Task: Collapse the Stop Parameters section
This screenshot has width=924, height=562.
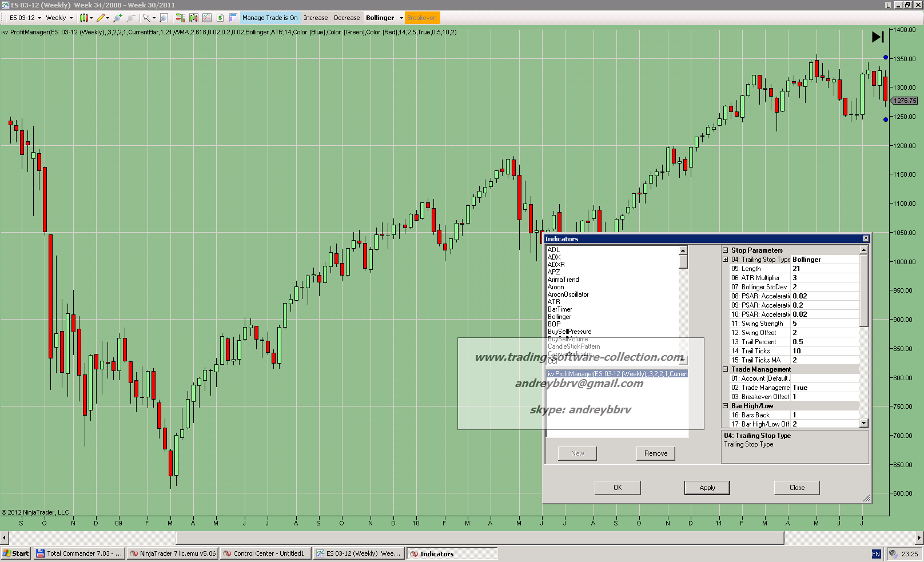Action: click(726, 250)
